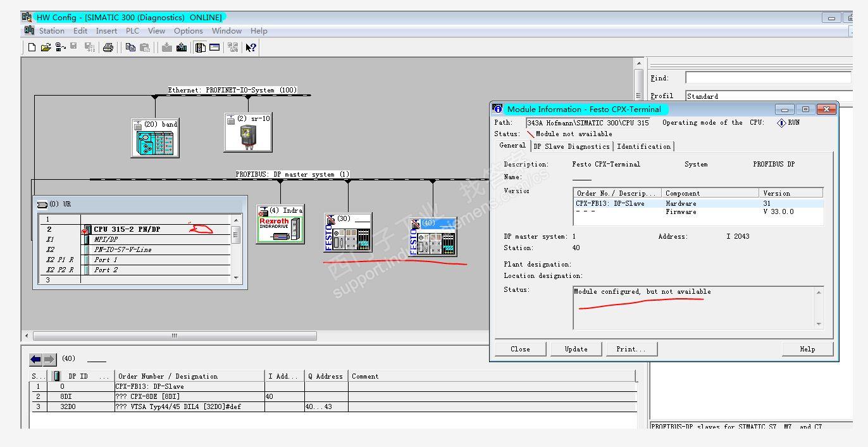Select the CPX-FB13: DP-Slave detail row
Screen dimensions: 868x447
(333, 386)
